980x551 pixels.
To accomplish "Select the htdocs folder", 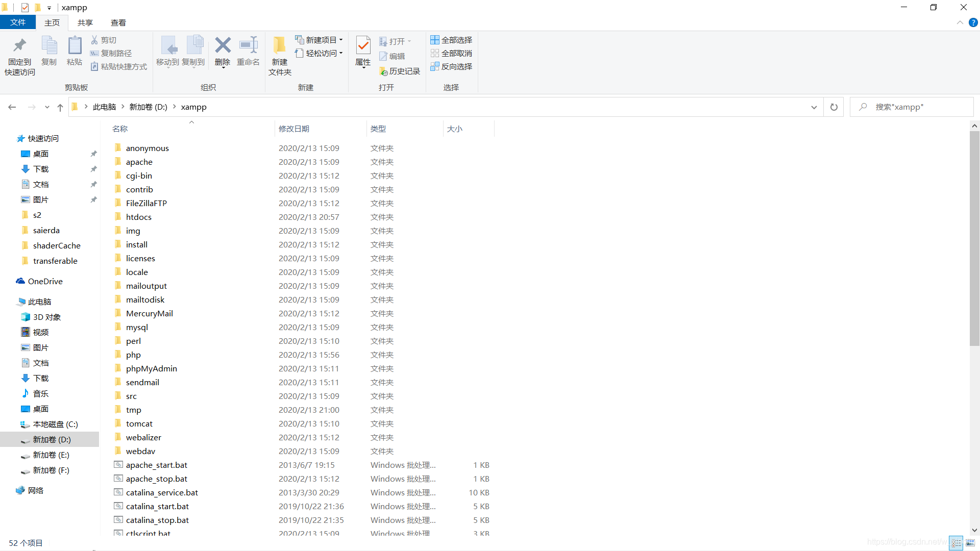I will (139, 217).
